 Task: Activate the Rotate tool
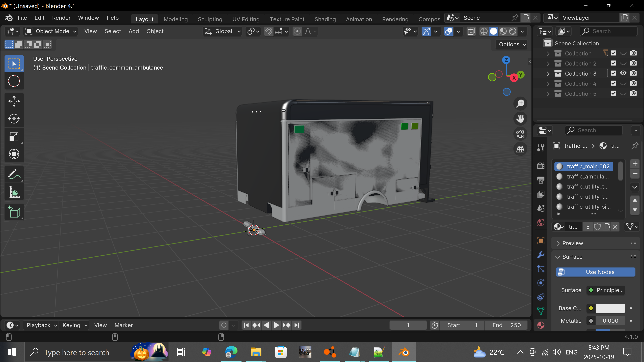(14, 119)
